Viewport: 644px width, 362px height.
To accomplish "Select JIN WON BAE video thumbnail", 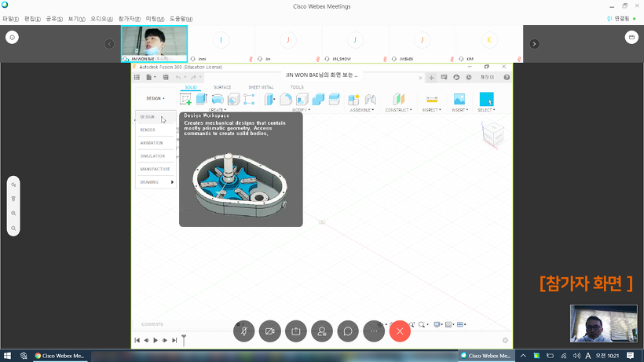I will (155, 44).
